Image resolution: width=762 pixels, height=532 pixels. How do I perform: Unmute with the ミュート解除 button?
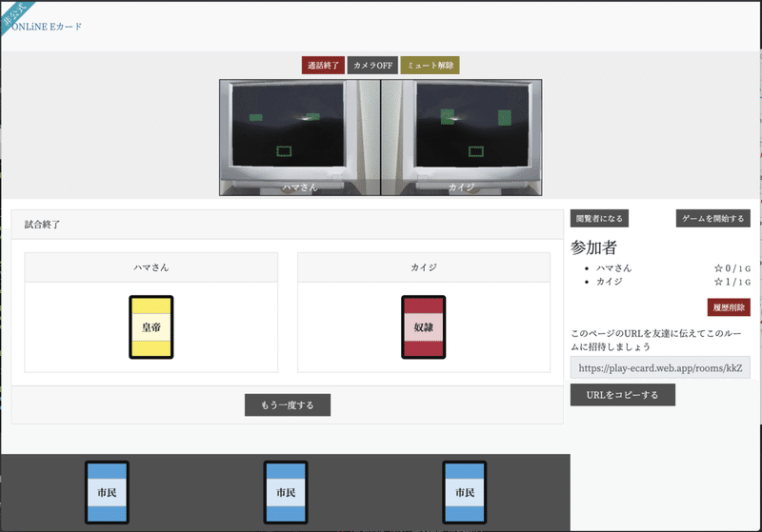431,65
